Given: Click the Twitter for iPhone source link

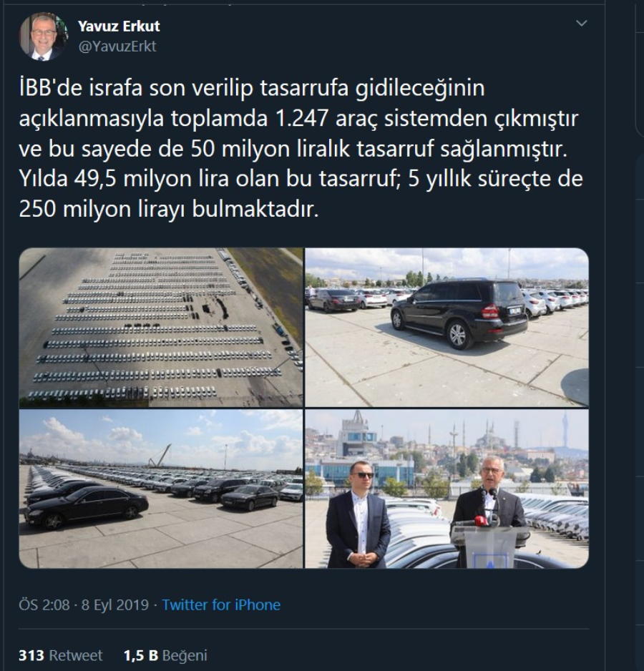Looking at the screenshot, I should (x=221, y=604).
